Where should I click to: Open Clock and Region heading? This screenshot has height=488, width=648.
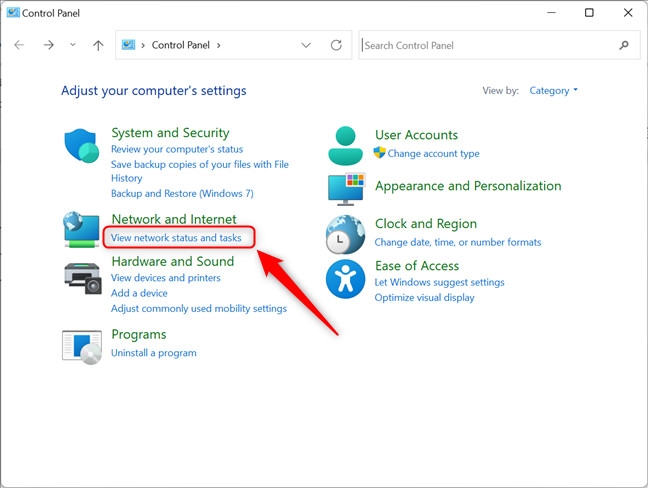[x=426, y=224]
